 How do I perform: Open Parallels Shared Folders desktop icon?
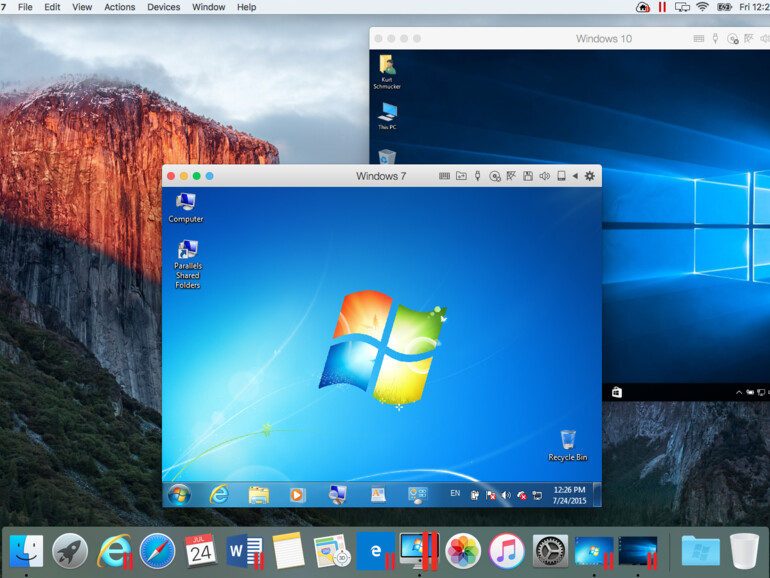pos(188,264)
